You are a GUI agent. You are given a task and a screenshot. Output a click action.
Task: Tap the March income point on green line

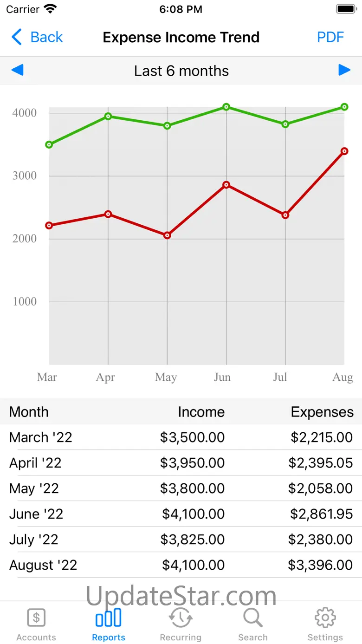point(49,145)
